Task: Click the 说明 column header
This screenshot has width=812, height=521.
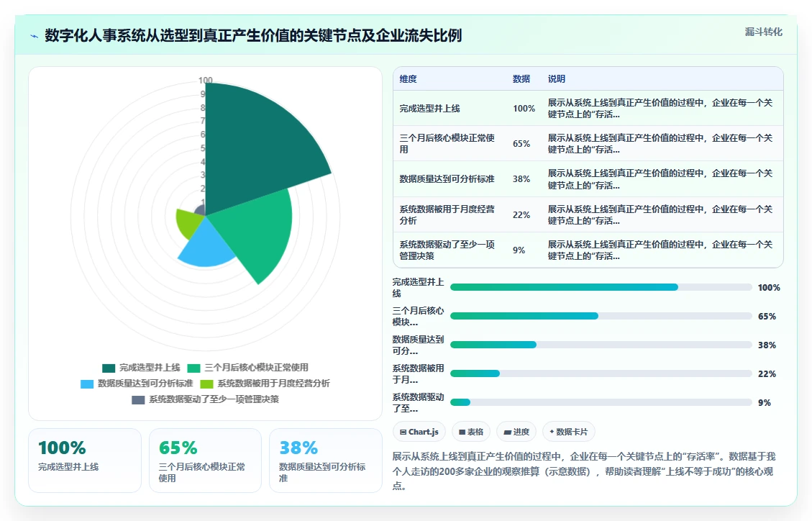Action: [x=557, y=78]
